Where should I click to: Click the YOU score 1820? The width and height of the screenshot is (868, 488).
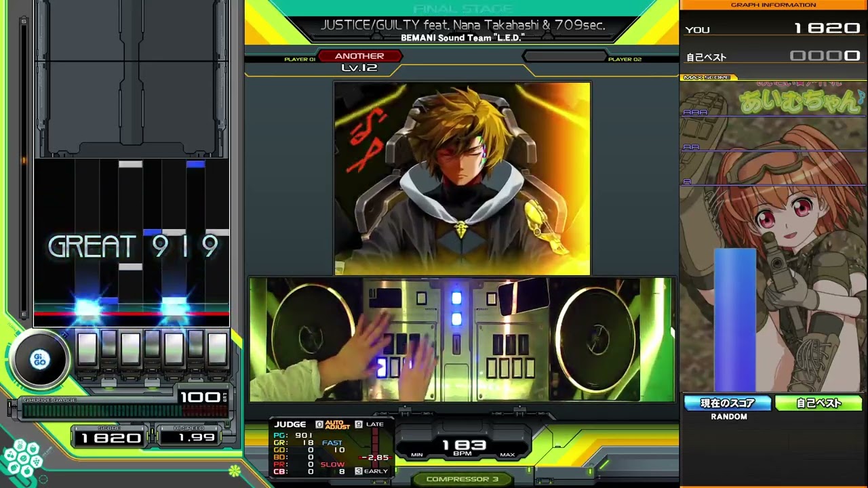773,29
